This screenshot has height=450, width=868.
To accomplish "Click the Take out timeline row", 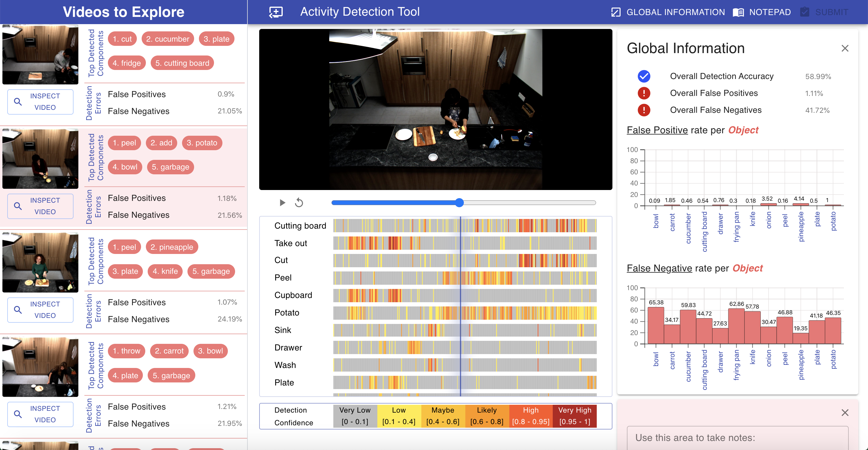I will coord(465,243).
